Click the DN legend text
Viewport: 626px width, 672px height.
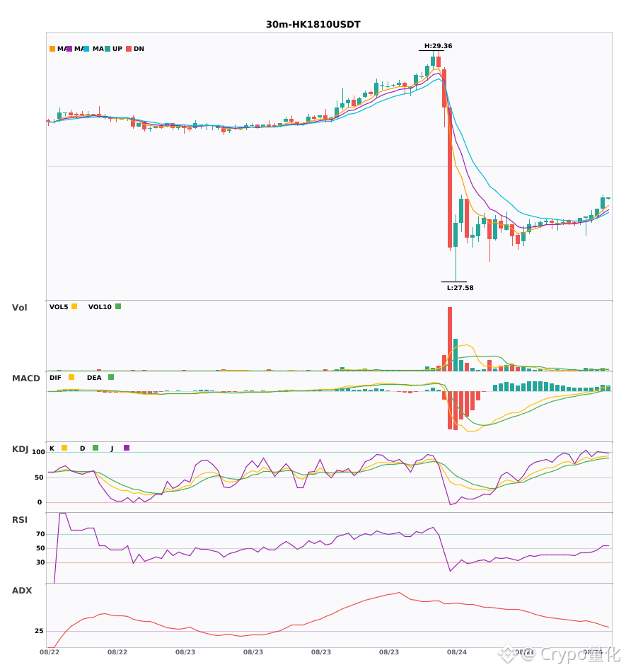(139, 49)
